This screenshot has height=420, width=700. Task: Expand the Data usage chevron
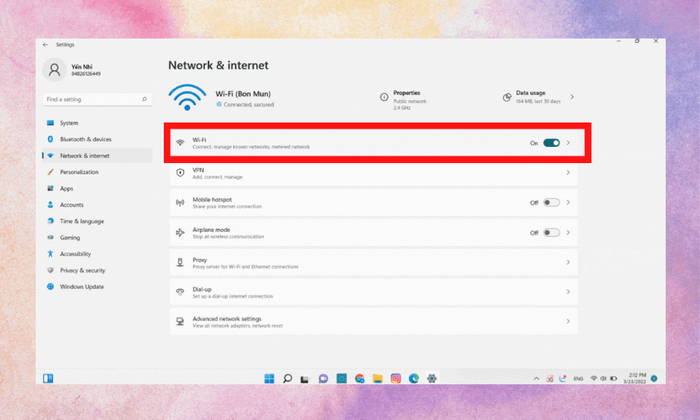tap(572, 96)
